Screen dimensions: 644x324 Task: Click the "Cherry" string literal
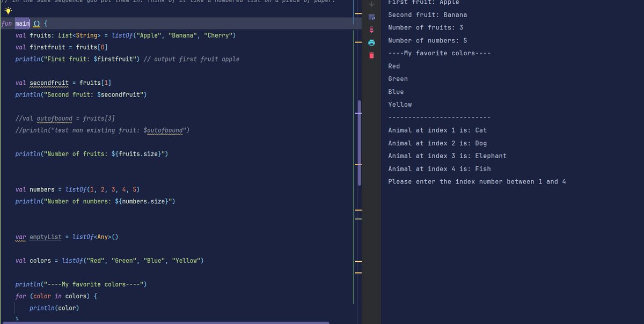(x=218, y=35)
